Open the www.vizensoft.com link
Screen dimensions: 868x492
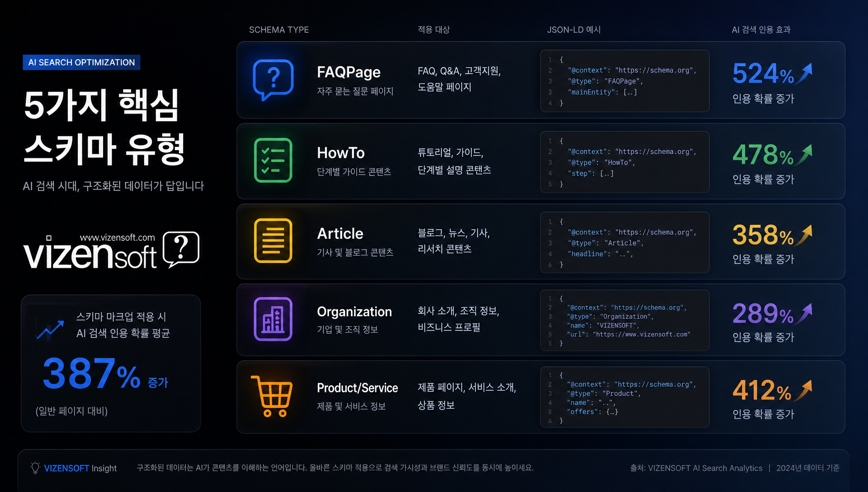point(117,237)
